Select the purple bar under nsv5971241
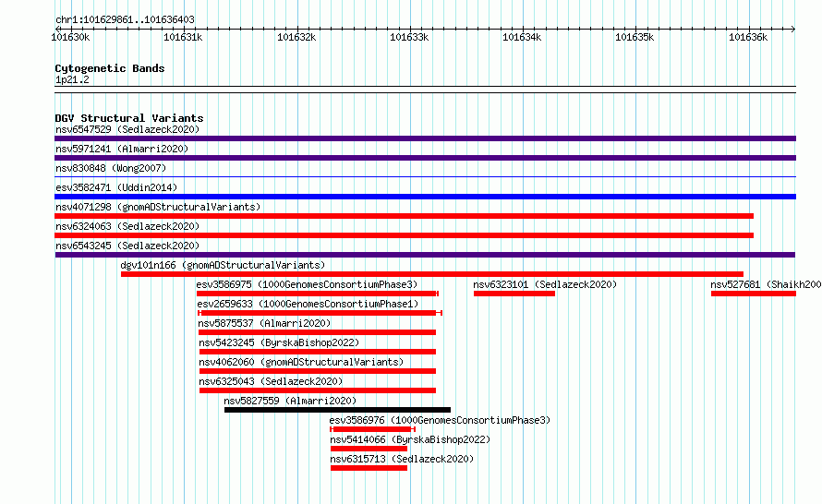Viewport: 822px width, 504px height. coord(425,158)
